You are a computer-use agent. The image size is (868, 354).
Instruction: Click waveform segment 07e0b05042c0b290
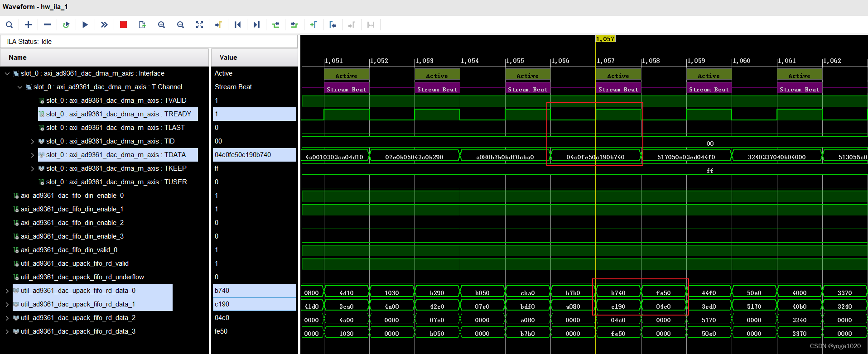tap(415, 157)
